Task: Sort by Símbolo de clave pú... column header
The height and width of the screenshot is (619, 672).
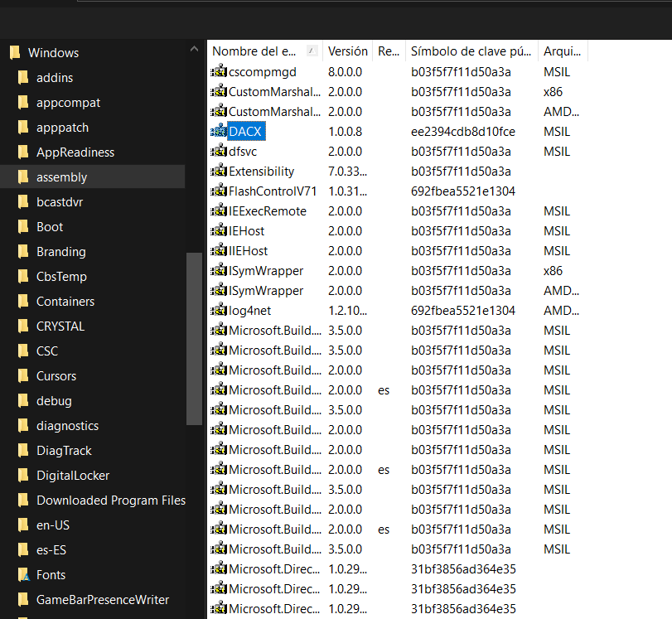Action: [x=471, y=51]
